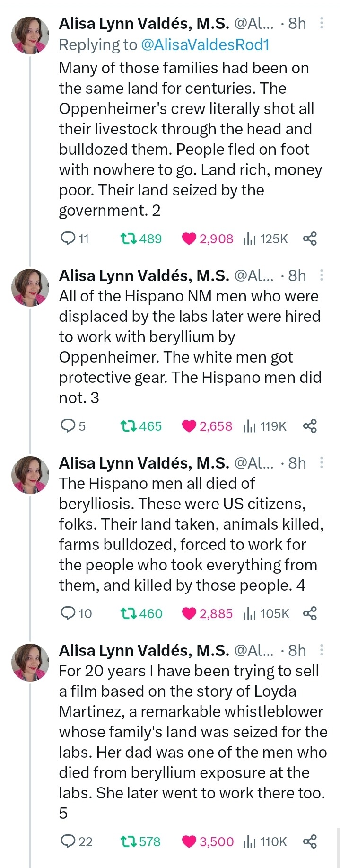Screen dimensions: 340x868
Task: Reply to the tweet with 10 comments
Action: (x=68, y=613)
